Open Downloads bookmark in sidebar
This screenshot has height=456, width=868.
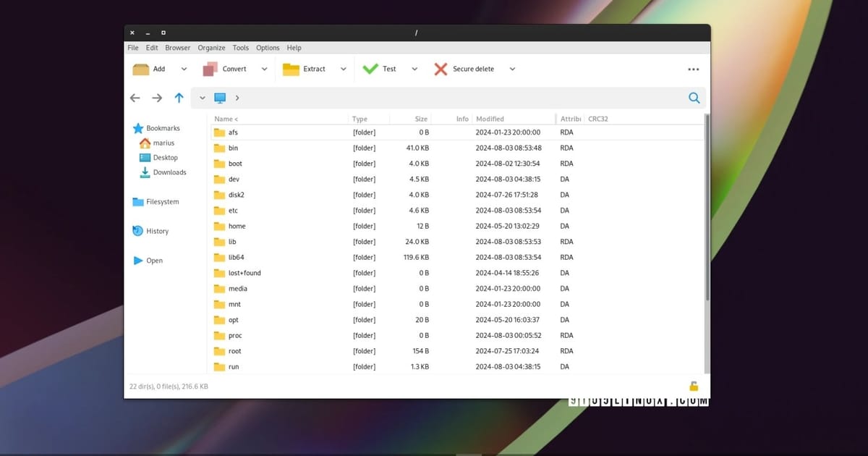coord(169,172)
